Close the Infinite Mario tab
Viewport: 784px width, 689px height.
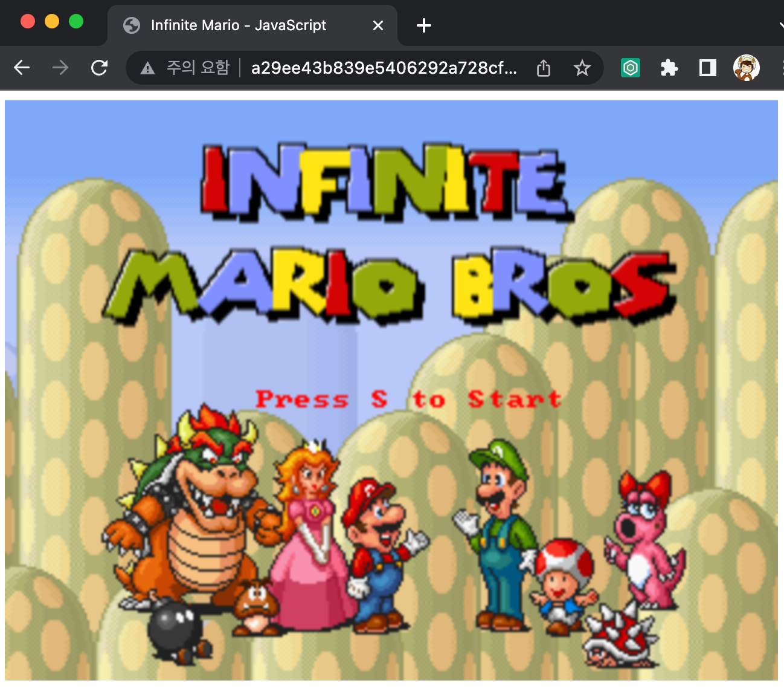coord(378,25)
